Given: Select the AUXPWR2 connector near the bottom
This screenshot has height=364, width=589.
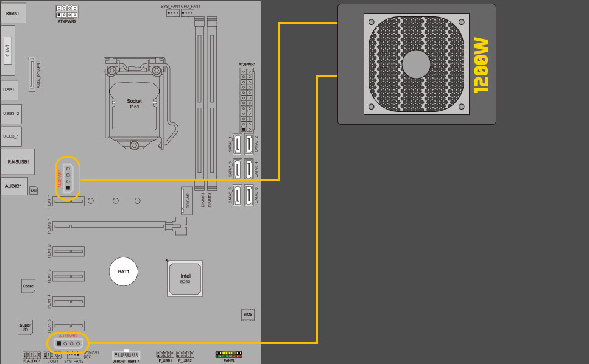Looking at the screenshot, I should (68, 344).
